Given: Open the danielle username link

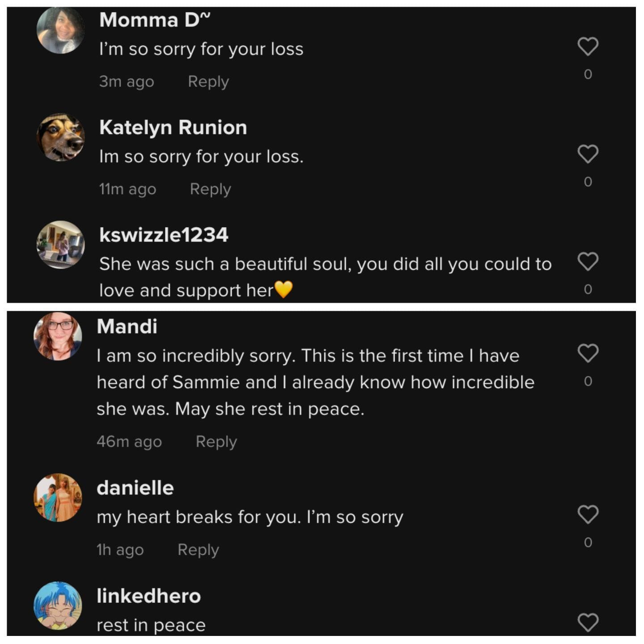Looking at the screenshot, I should [135, 488].
